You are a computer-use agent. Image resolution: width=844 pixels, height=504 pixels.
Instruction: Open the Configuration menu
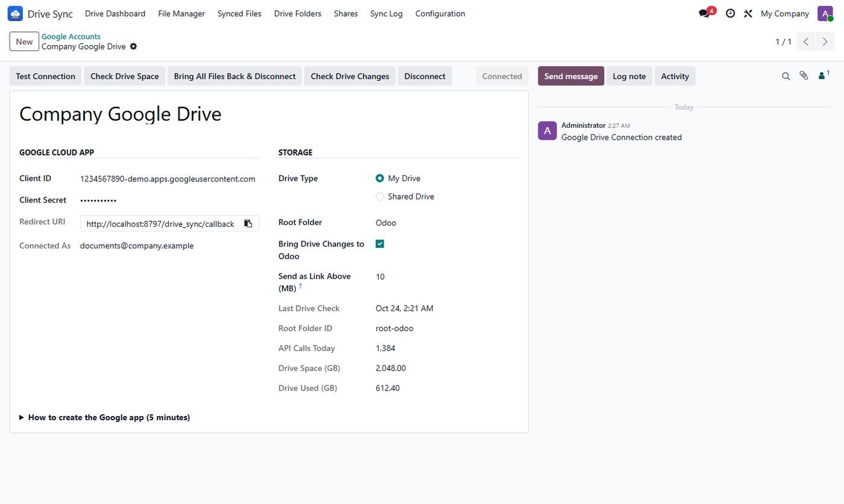(x=440, y=13)
